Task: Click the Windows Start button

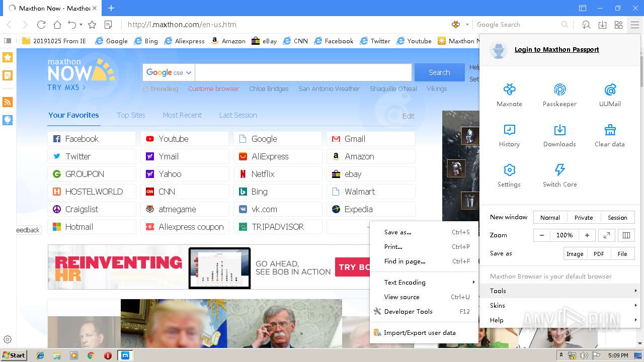Action: (14, 355)
